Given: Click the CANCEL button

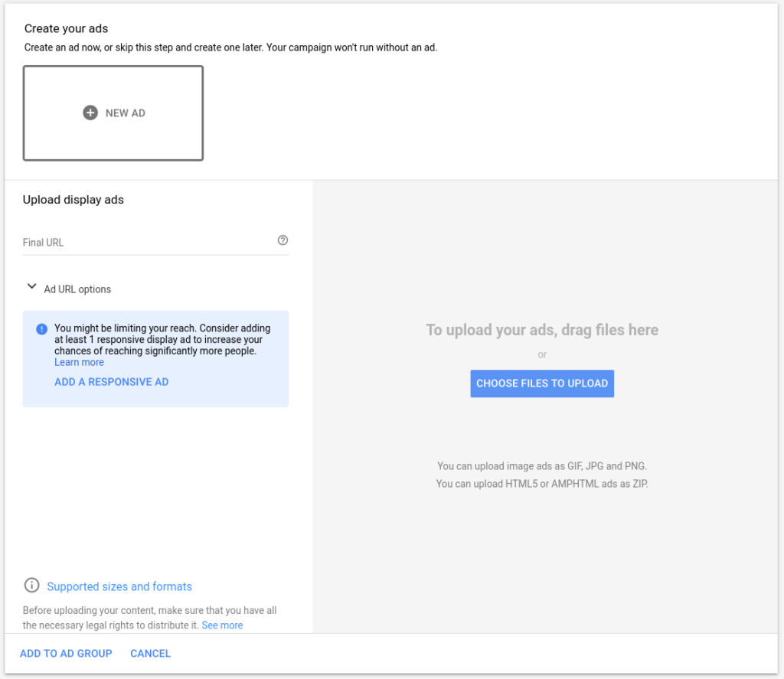Looking at the screenshot, I should pyautogui.click(x=151, y=654).
